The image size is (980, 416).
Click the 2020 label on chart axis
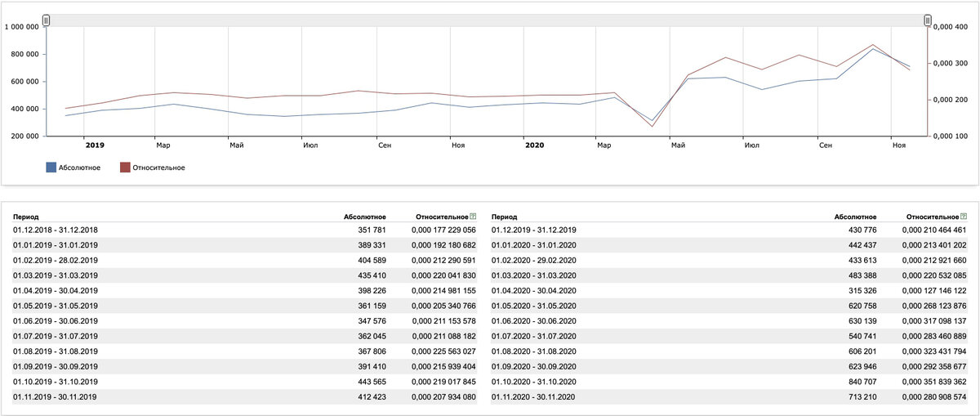coord(534,145)
